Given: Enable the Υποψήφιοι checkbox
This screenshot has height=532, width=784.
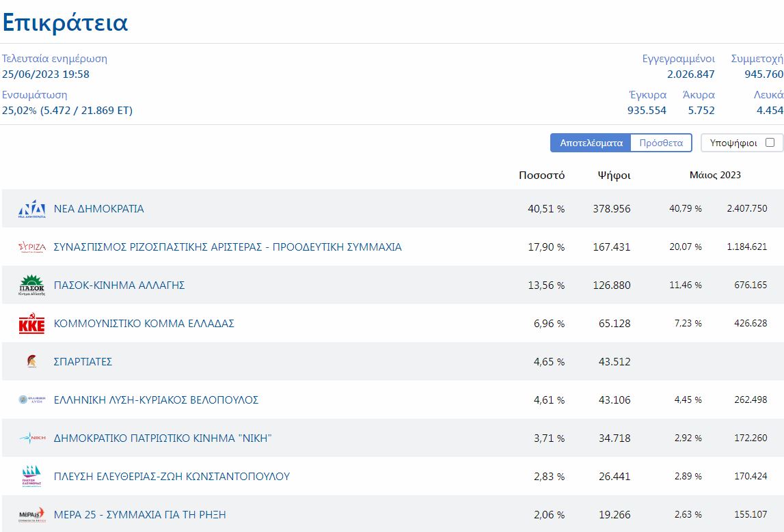Looking at the screenshot, I should [770, 142].
